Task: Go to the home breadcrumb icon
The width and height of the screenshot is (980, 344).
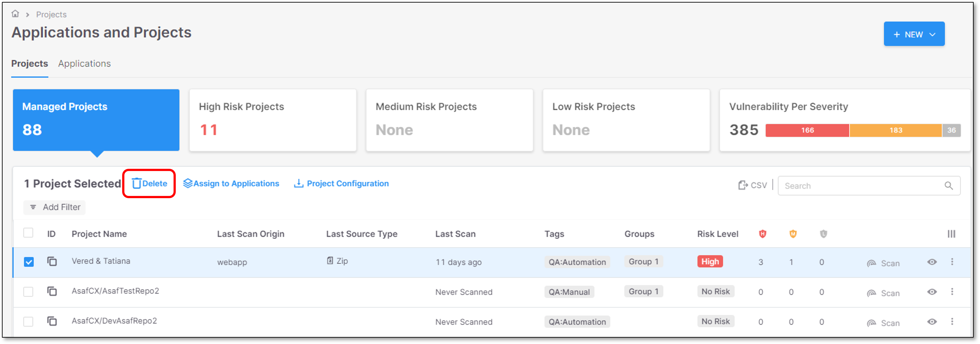Action: pos(15,14)
